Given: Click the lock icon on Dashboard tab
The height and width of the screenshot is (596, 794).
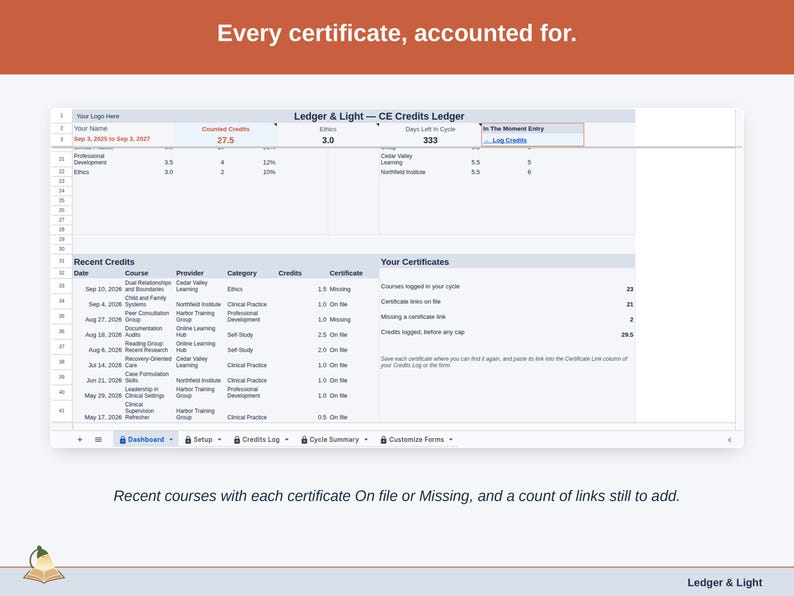Looking at the screenshot, I should click(123, 440).
